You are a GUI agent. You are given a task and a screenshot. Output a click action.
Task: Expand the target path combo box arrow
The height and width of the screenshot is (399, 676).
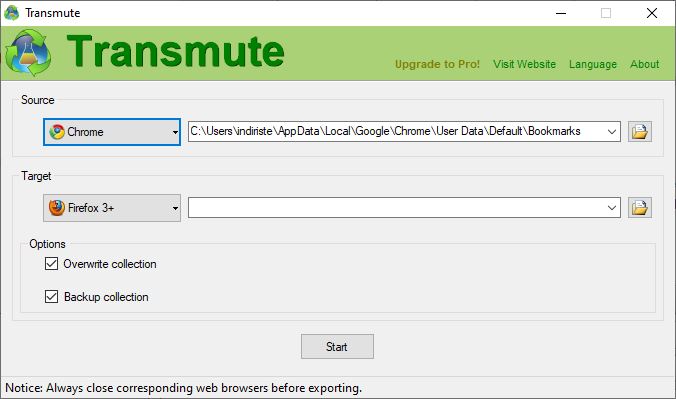pos(611,208)
